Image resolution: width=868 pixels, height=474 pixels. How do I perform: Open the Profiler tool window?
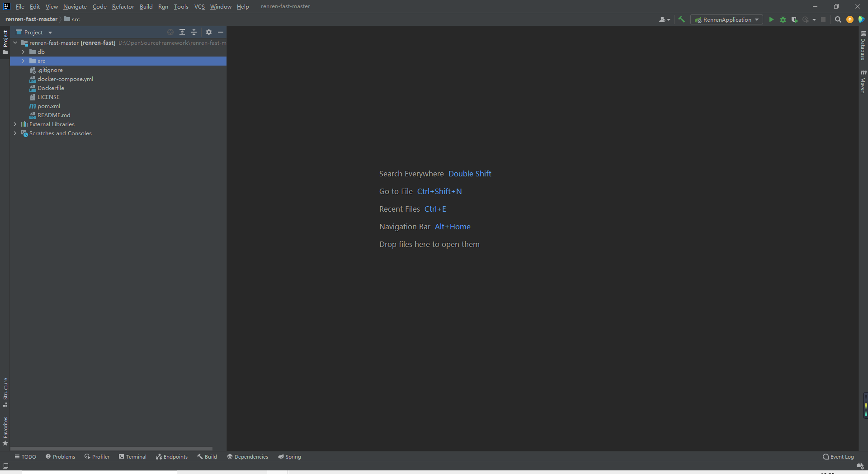(x=97, y=456)
